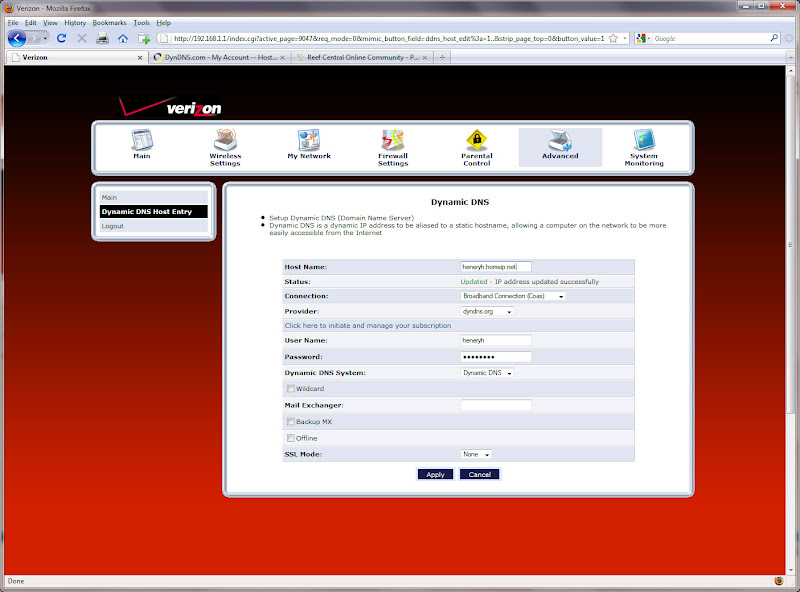This screenshot has width=800, height=592.
Task: Switch to the DynDNS.com My Account tab
Action: pyautogui.click(x=219, y=57)
